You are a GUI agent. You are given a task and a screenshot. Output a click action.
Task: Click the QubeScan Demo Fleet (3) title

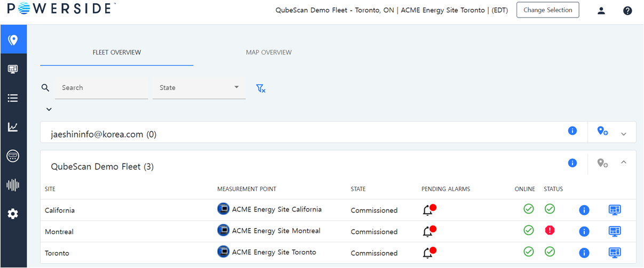(102, 167)
